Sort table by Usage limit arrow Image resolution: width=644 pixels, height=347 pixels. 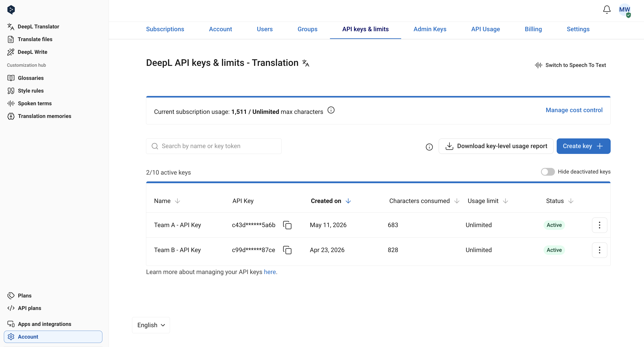click(x=505, y=201)
